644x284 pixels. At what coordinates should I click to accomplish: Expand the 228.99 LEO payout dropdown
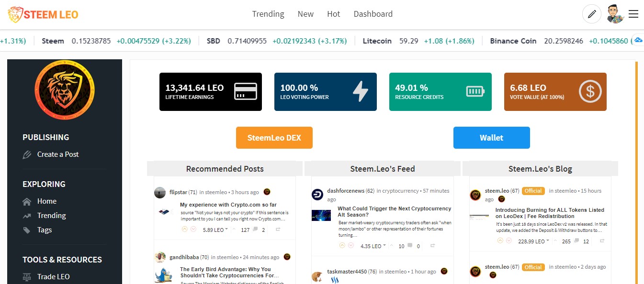534,241
